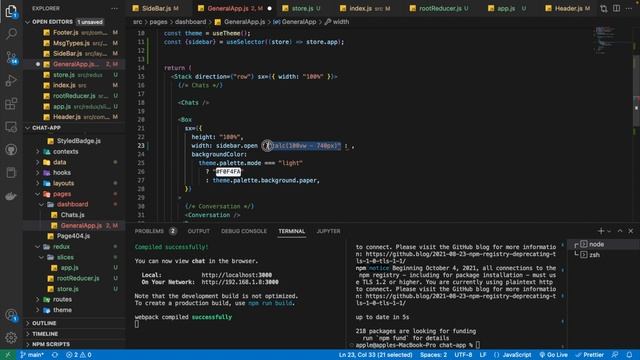This screenshot has width=640, height=360.
Task: Click Spaces: 2 indentation setting
Action: click(x=433, y=355)
